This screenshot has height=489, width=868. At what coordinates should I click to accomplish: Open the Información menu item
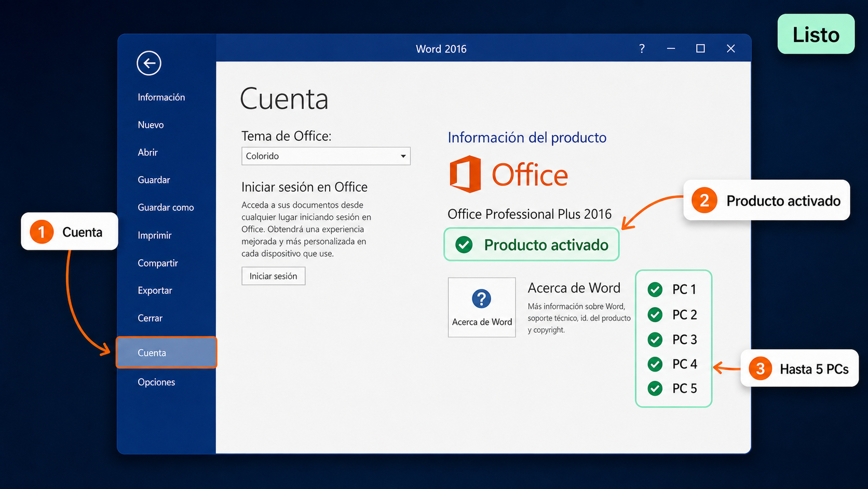pos(161,97)
